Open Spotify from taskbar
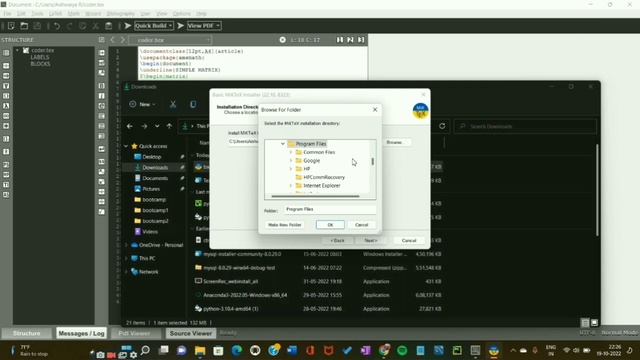This screenshot has height=360, width=640. point(402,351)
